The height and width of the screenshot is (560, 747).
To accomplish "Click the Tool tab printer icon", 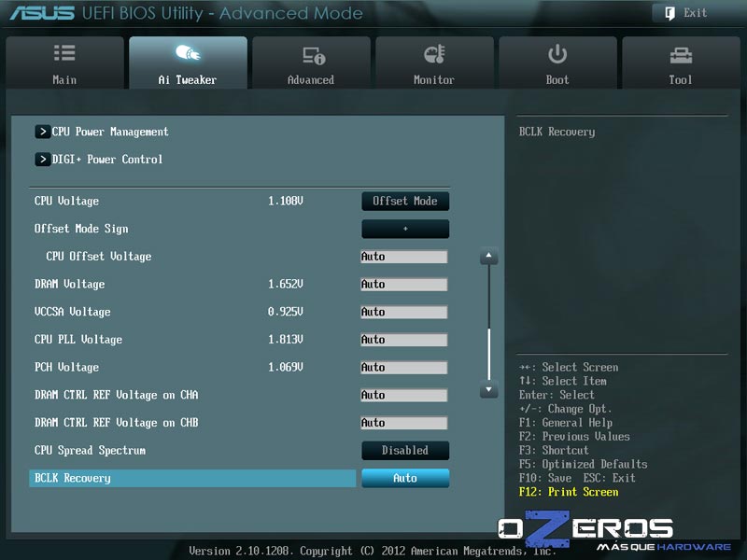I will pyautogui.click(x=681, y=55).
